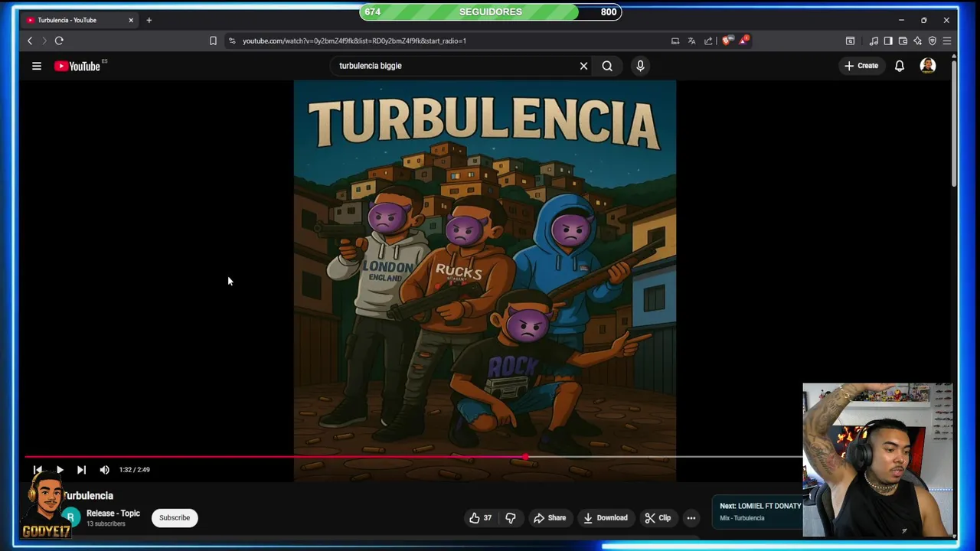Open the tab search icon in toolbar
Screen dimensions: 980x551
click(850, 41)
